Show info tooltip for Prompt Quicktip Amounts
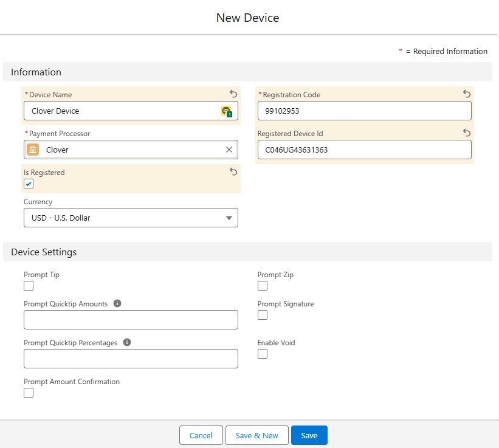Screen dimensions: 499x448 (x=117, y=303)
